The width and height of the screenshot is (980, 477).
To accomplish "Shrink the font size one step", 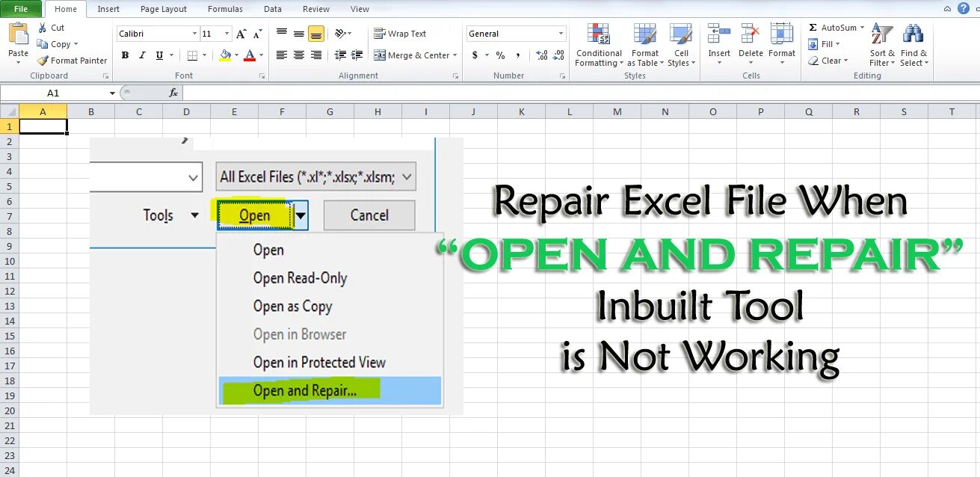I will pos(257,34).
